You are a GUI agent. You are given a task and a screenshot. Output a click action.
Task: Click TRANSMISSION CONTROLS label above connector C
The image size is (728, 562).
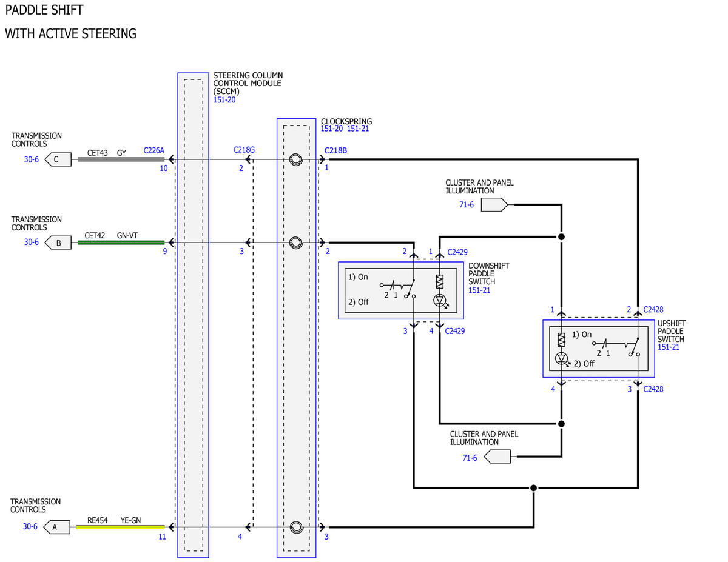coord(36,140)
